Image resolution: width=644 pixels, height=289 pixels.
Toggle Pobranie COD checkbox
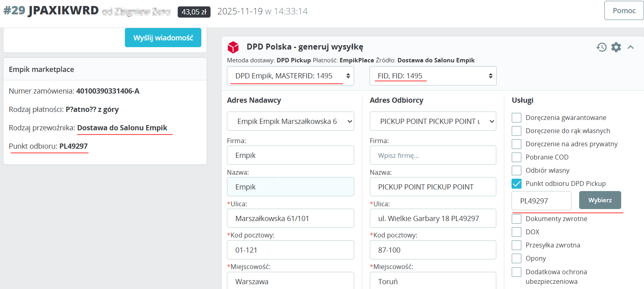[517, 157]
